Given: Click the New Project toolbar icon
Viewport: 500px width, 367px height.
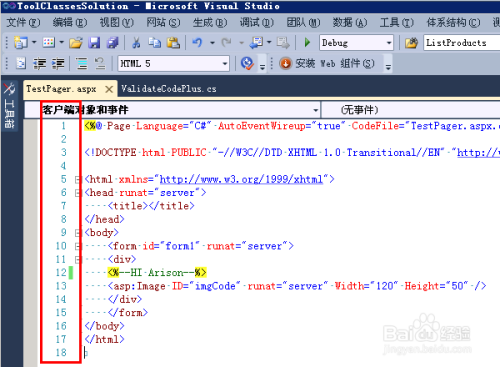Looking at the screenshot, I should click(x=21, y=43).
